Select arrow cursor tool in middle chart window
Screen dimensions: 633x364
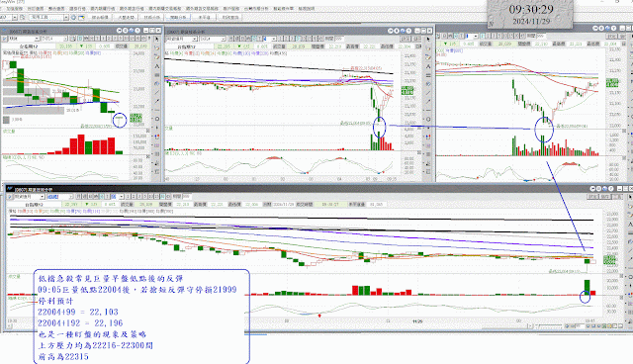[428, 39]
